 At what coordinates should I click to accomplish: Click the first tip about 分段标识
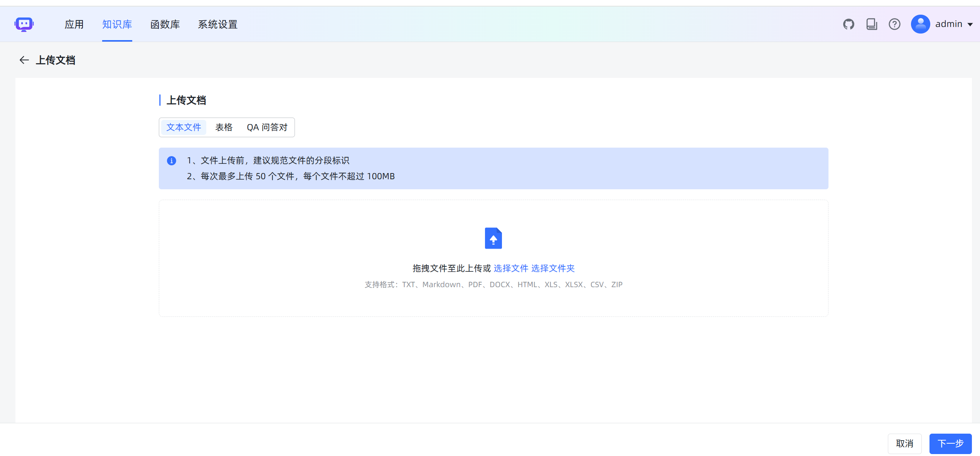click(x=268, y=160)
